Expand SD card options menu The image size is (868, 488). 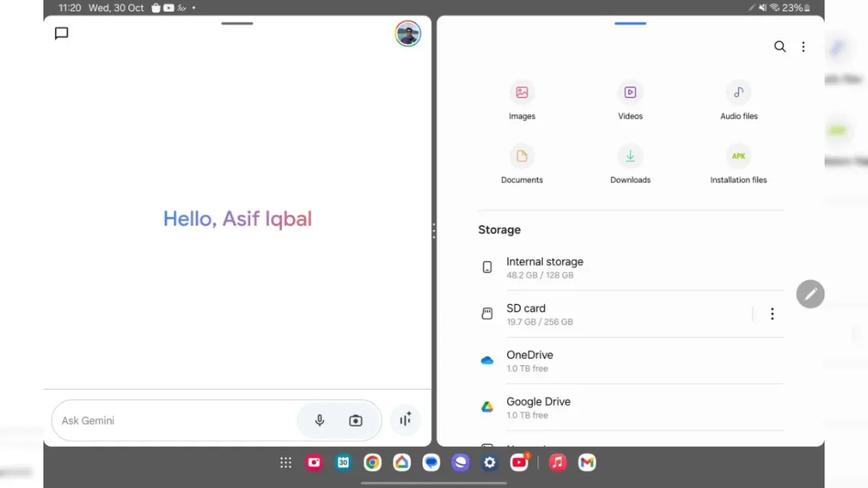pos(772,314)
